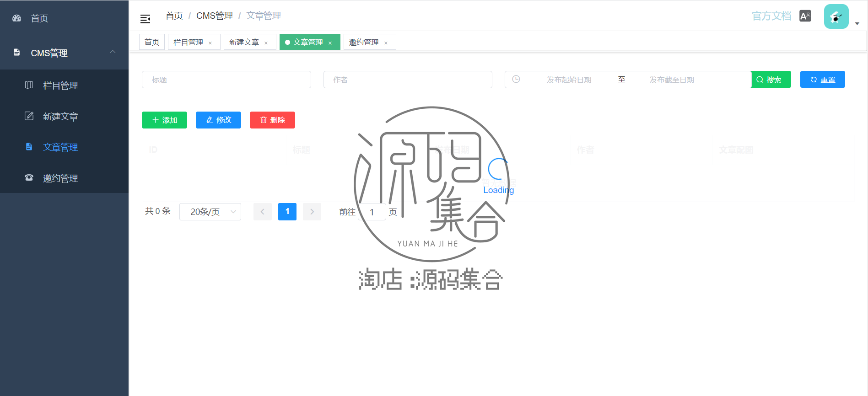Open the 官方文档 link
The image size is (868, 396).
point(771,16)
